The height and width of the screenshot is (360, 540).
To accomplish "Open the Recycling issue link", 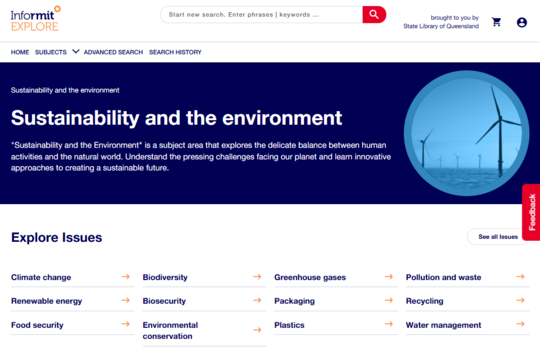I will pos(425,301).
